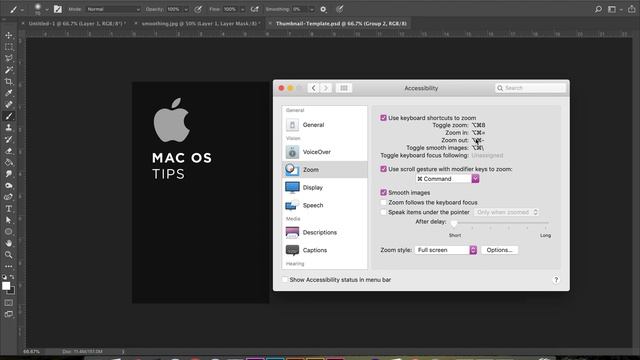Select the Smudge tool
The image size is (640, 360).
coord(9,174)
